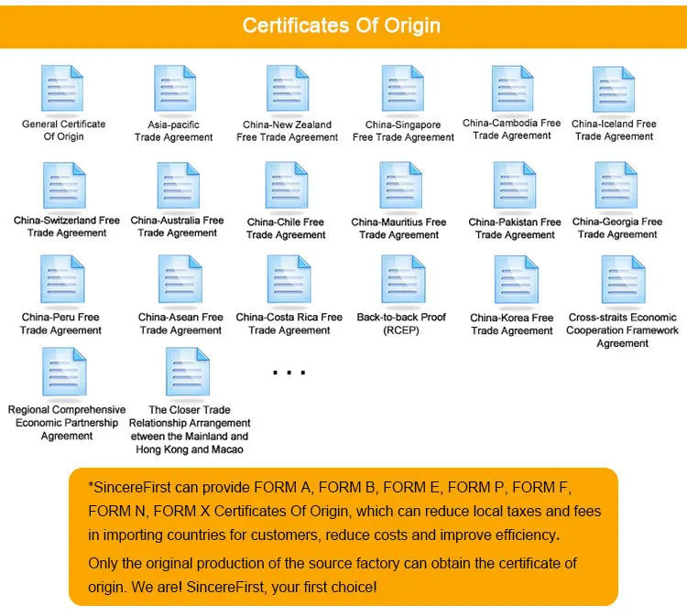Open the China-Iceland Free Trade Agreement icon
This screenshot has height=616, width=687.
coord(614,90)
